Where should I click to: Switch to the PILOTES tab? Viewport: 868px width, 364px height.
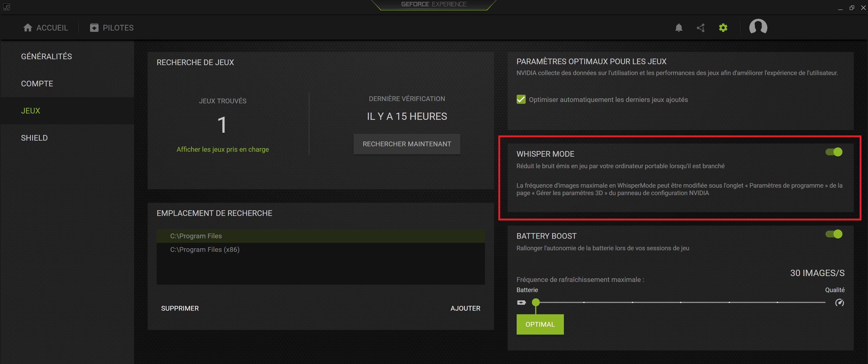click(111, 28)
